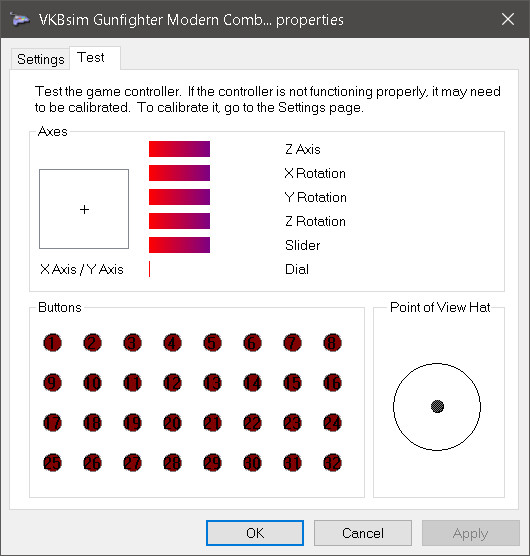The width and height of the screenshot is (530, 556).
Task: Click the Point of View Hat center dot
Action: click(x=437, y=406)
